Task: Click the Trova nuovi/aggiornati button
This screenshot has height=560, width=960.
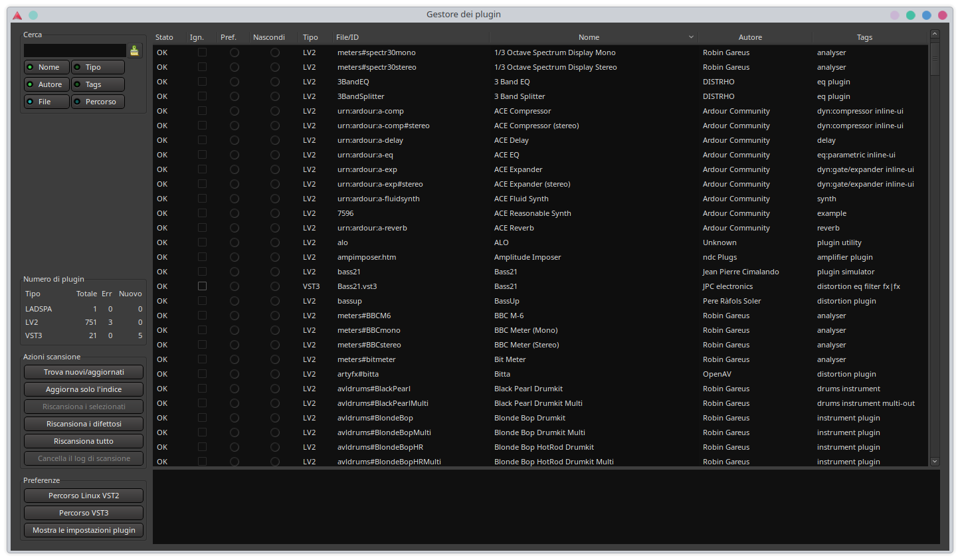Action: [84, 372]
